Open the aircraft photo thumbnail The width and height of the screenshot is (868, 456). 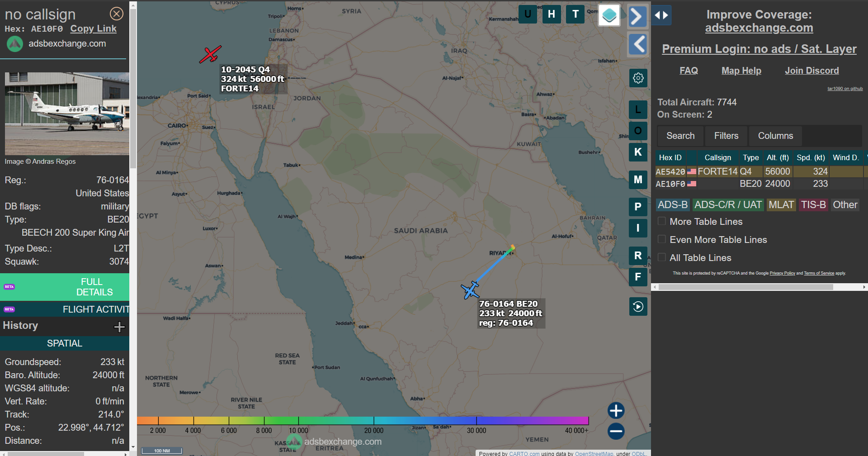tap(67, 114)
